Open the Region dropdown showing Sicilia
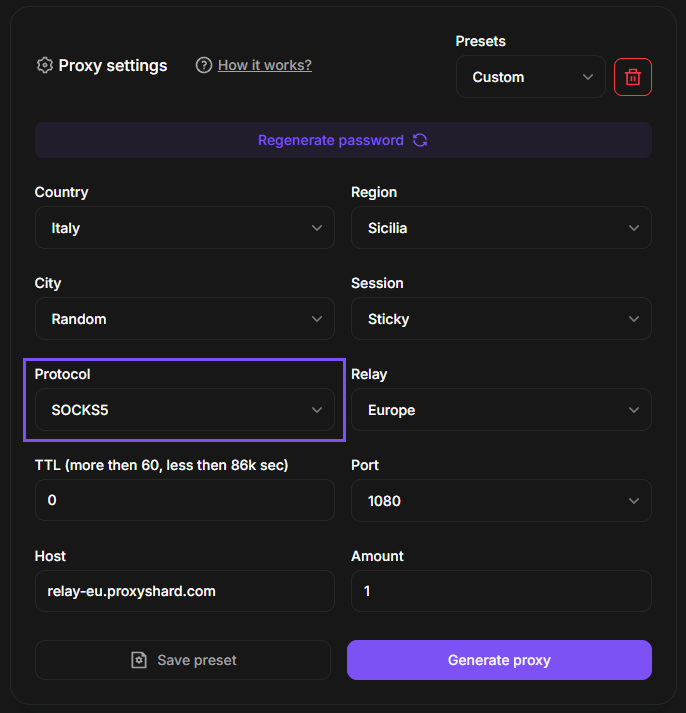This screenshot has width=686, height=713. pos(501,228)
